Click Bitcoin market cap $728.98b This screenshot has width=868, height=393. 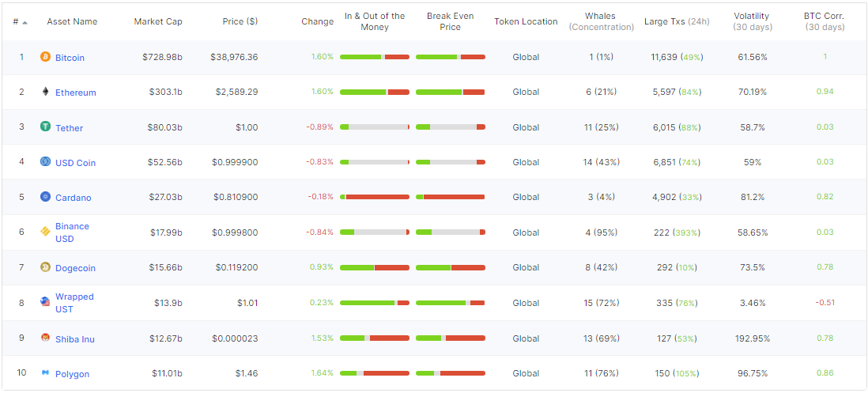pos(163,57)
